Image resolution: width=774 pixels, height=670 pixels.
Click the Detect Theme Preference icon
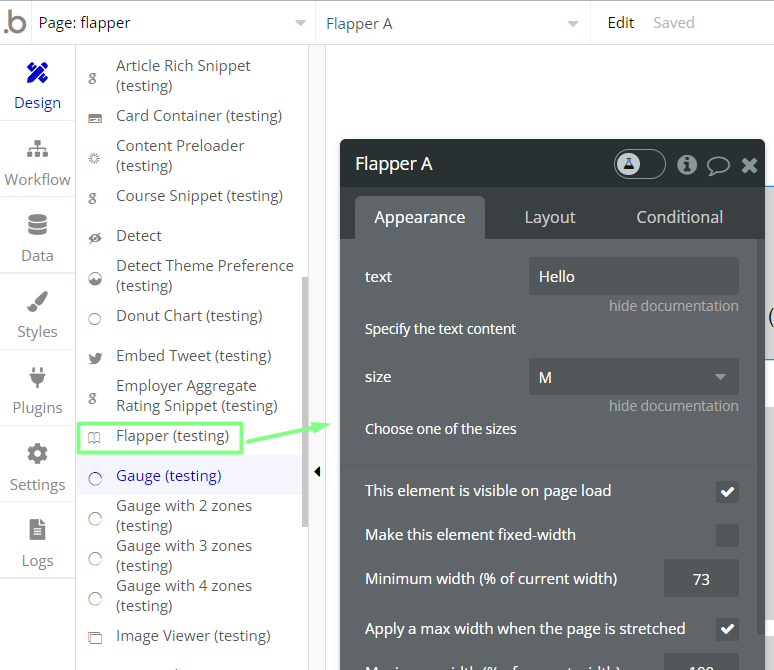[x=95, y=279]
